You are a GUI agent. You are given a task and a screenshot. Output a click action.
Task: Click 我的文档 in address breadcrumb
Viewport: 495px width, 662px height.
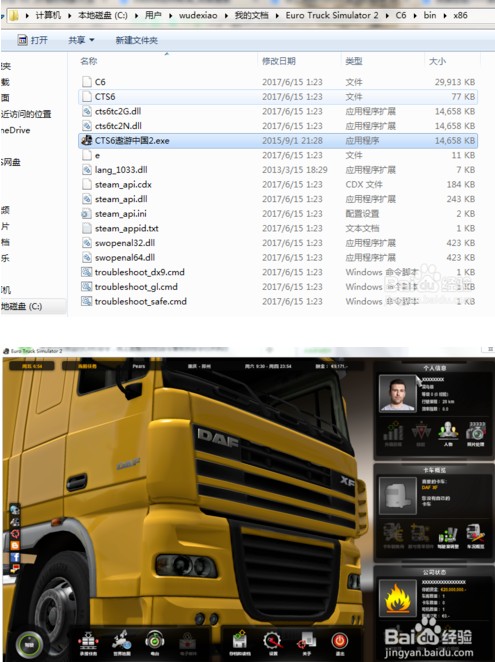click(252, 15)
